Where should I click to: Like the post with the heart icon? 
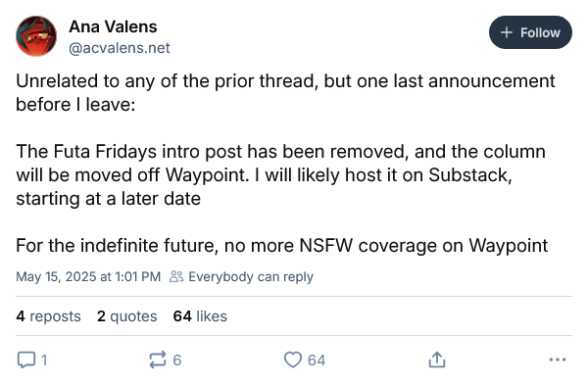click(x=292, y=360)
